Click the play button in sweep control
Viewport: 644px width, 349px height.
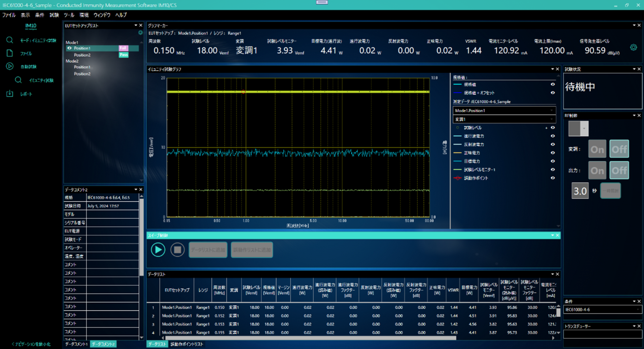[158, 250]
